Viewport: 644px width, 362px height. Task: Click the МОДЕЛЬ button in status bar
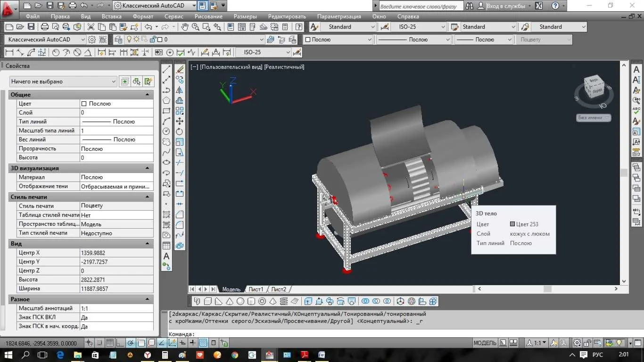pyautogui.click(x=484, y=343)
